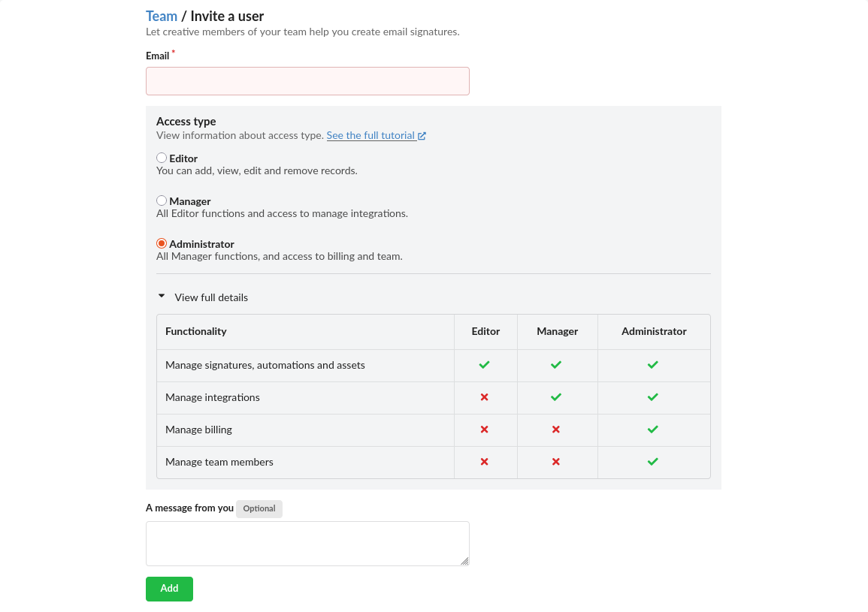The width and height of the screenshot is (868, 612).
Task: Click the Administrator checkmark for Manage team members
Action: point(653,462)
